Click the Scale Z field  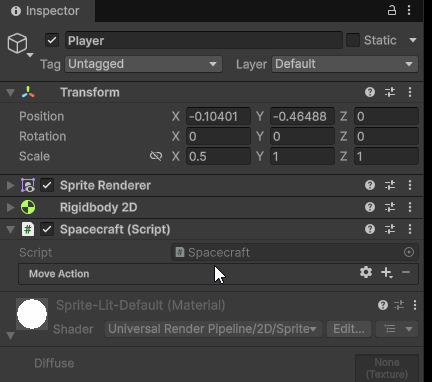click(386, 156)
